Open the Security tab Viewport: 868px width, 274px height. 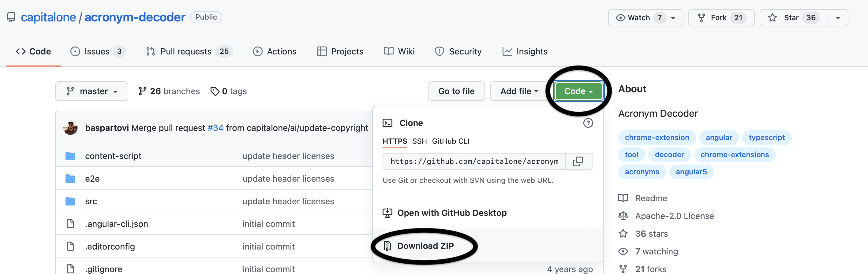point(458,51)
